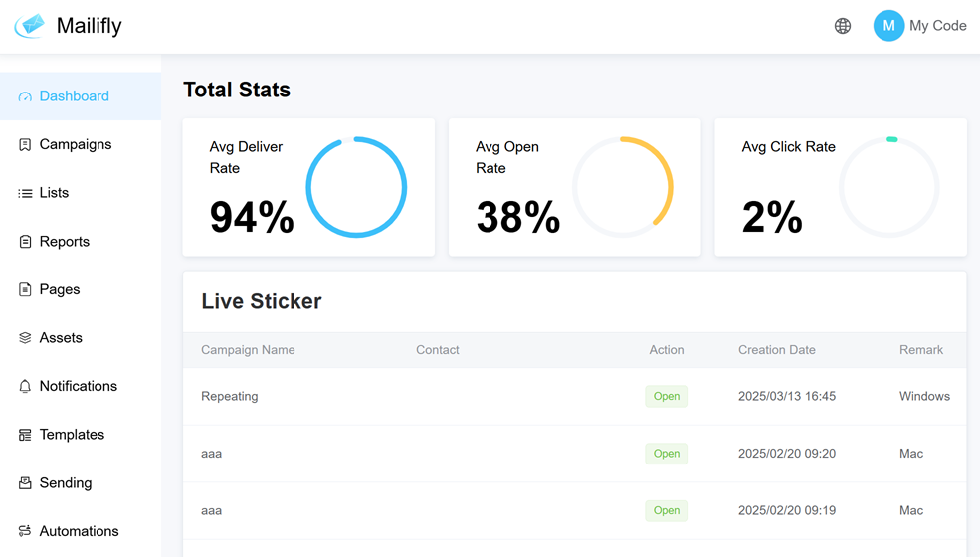Click Open badge dated 2025/02/20 09:20
Screen dimensions: 980x557
pyautogui.click(x=667, y=454)
